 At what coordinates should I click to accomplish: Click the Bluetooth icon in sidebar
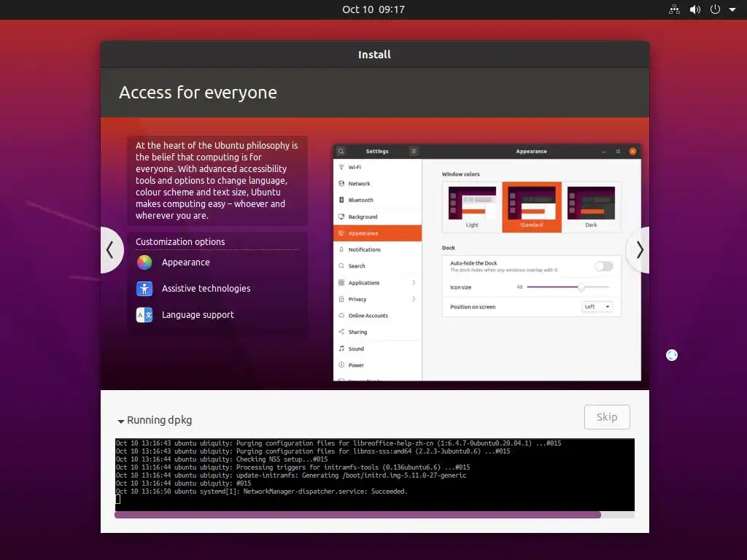coord(341,200)
